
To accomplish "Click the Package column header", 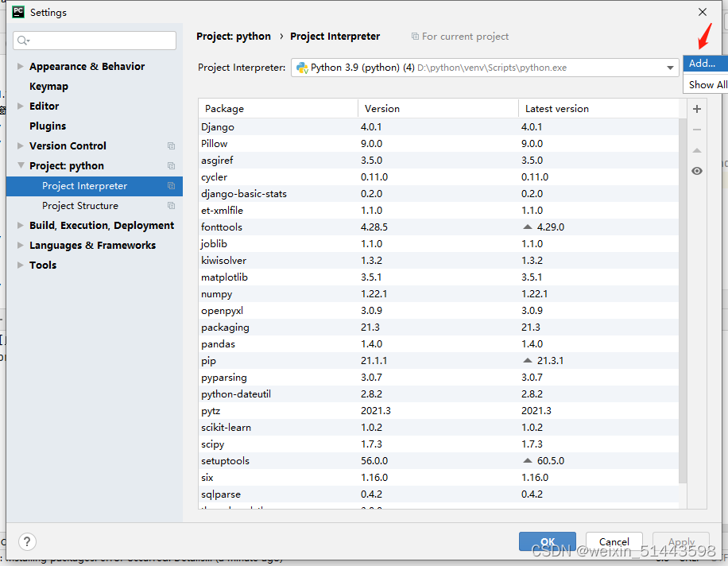I will click(x=278, y=109).
